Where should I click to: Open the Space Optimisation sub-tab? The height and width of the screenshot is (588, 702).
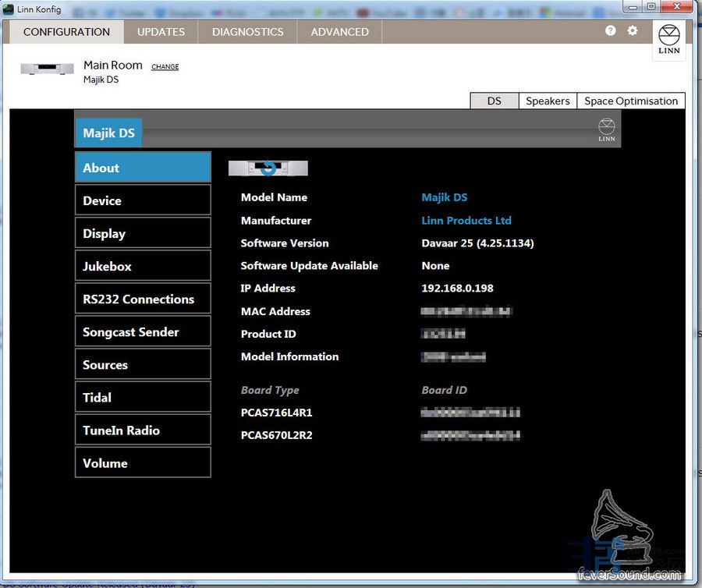click(630, 101)
